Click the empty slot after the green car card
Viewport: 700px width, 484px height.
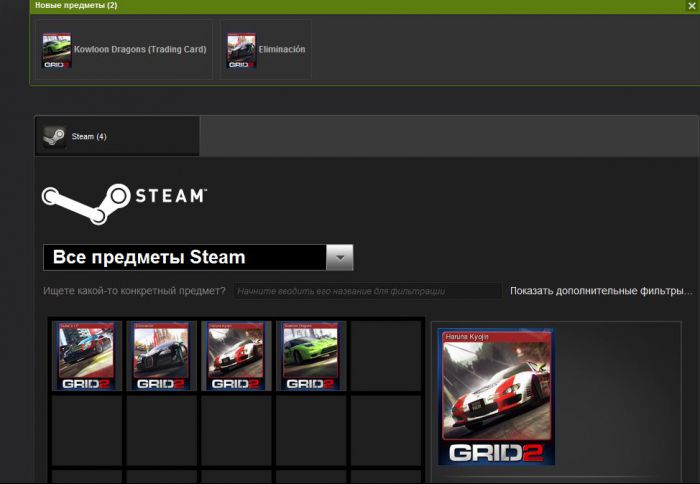(385, 356)
